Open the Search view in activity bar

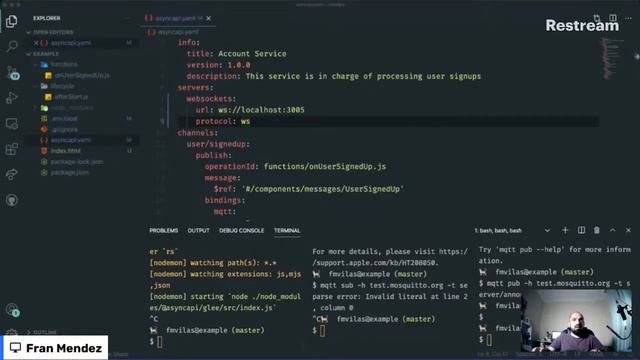tap(12, 46)
